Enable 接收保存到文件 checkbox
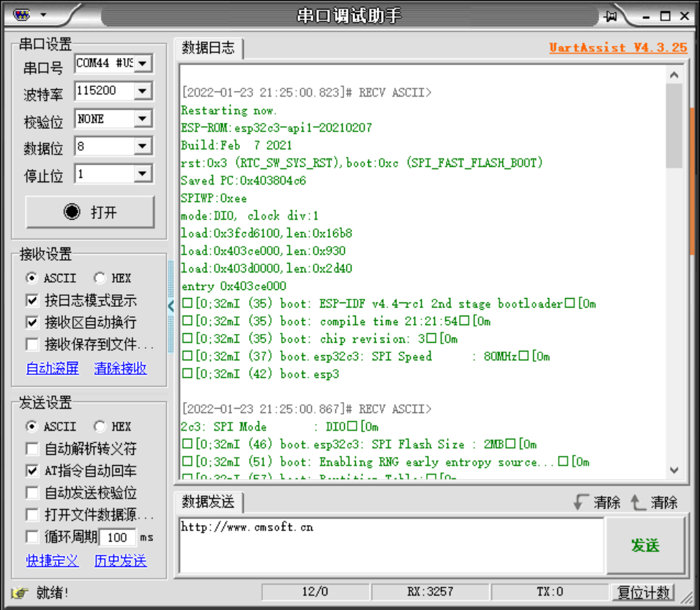Screen dimensions: 700x610 (32, 344)
